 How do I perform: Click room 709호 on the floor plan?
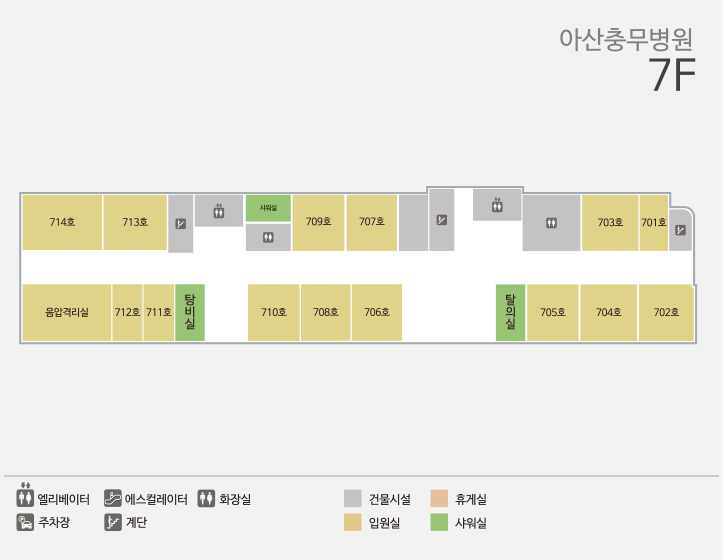(319, 222)
